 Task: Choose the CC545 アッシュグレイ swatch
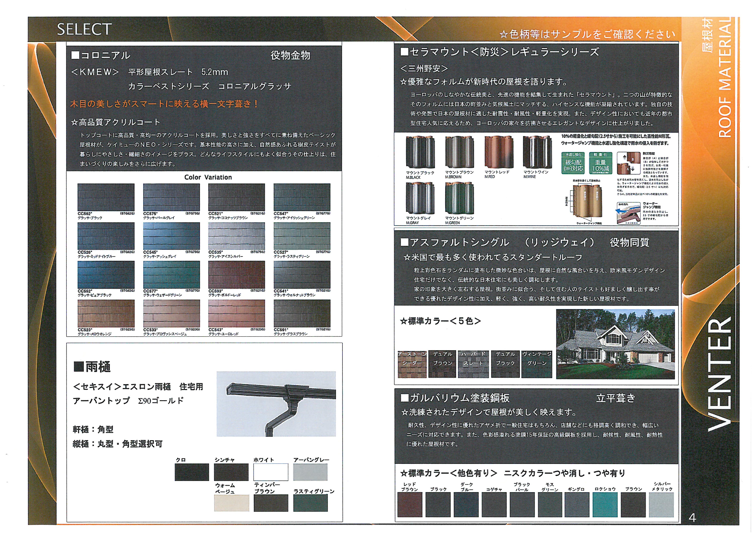tap(171, 236)
